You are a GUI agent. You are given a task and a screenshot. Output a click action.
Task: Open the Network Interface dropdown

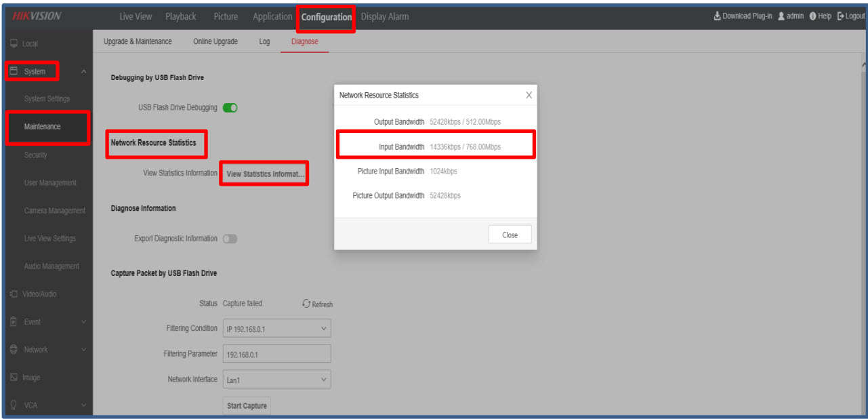click(x=276, y=380)
